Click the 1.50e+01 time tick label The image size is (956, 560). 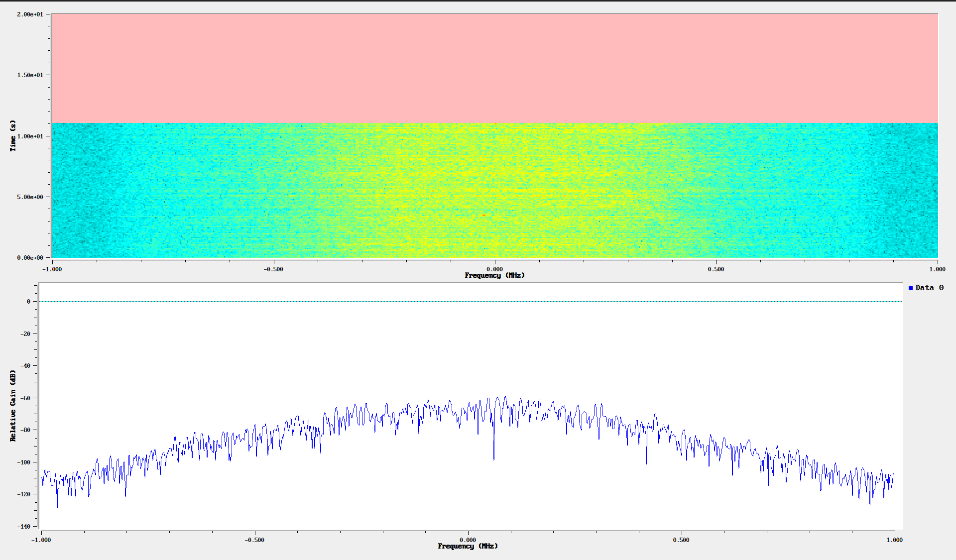(x=30, y=75)
